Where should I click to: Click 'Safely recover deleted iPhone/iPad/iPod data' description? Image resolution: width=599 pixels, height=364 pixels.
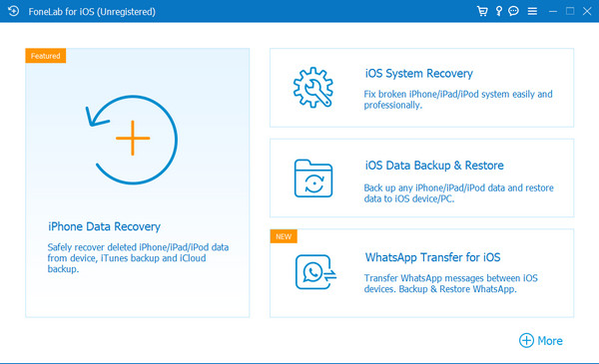click(138, 258)
